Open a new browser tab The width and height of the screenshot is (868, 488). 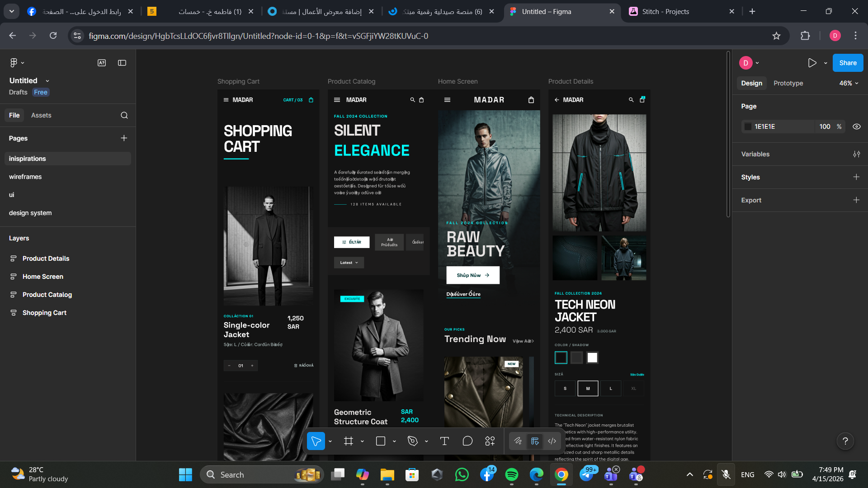pos(752,12)
